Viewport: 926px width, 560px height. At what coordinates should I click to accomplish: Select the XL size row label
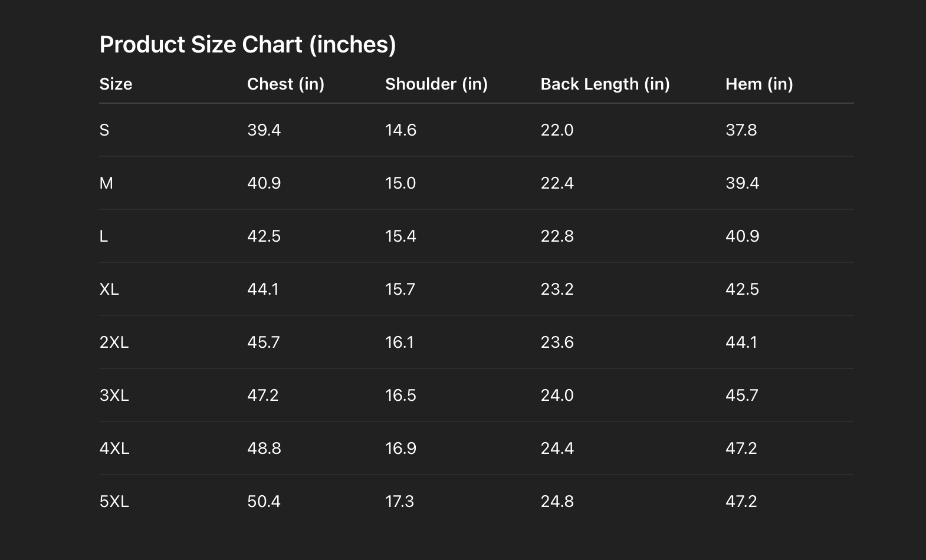tap(109, 289)
